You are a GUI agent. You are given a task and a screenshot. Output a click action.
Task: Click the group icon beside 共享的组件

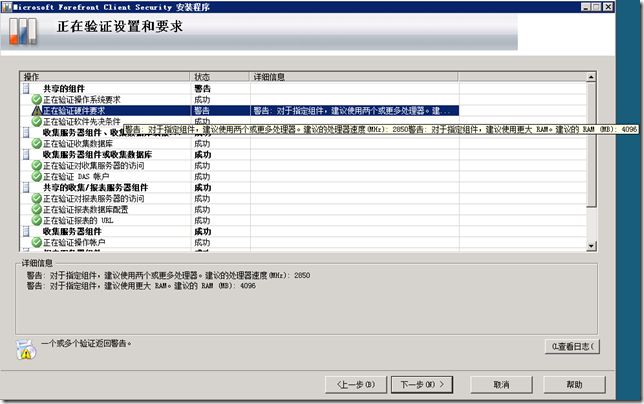coord(26,88)
